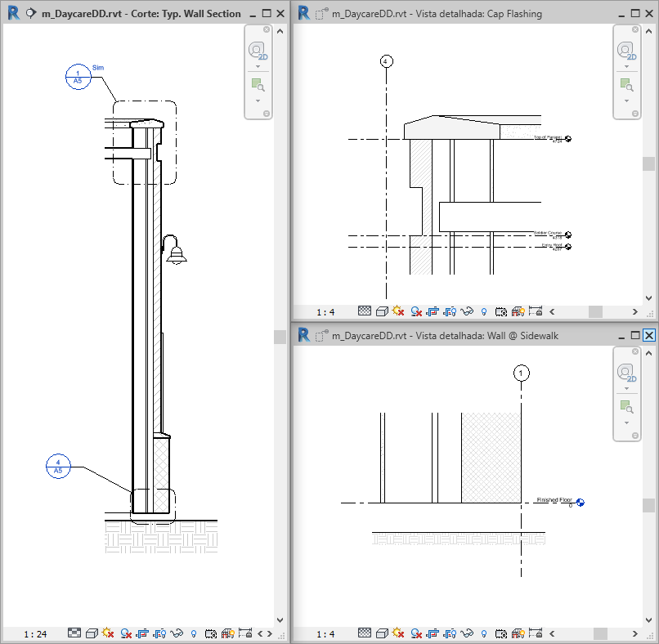Select grid bubble 4 in Cap Flashing view
Image resolution: width=659 pixels, height=644 pixels.
[x=386, y=61]
